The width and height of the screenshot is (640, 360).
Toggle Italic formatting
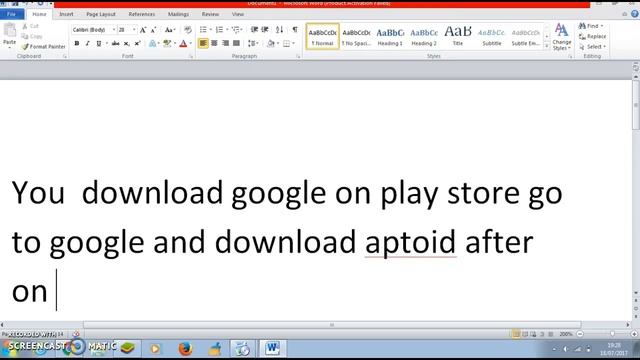87,43
